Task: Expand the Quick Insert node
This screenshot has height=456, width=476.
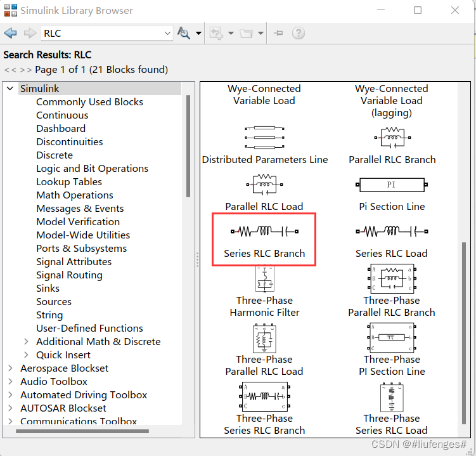Action: point(27,355)
